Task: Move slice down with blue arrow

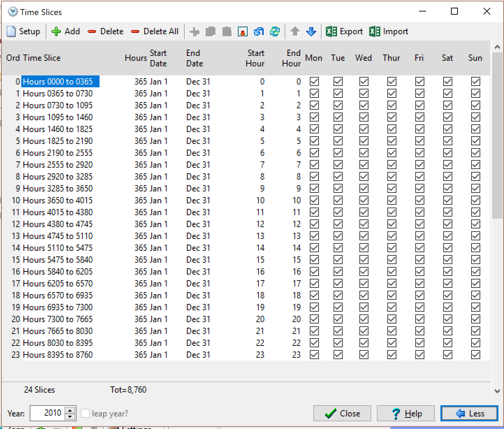Action: (311, 32)
